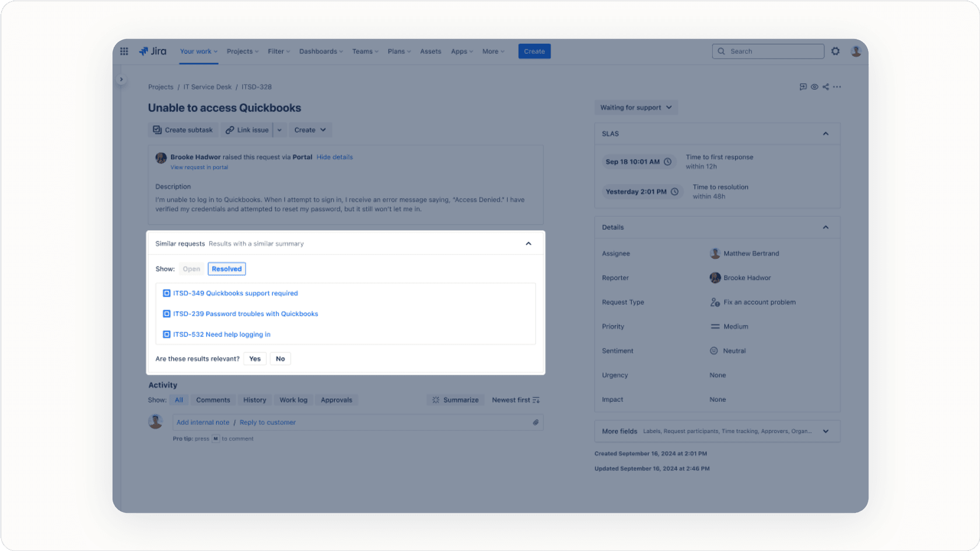Viewport: 980px width, 551px height.
Task: Open the more actions ellipsis icon
Action: tap(838, 86)
